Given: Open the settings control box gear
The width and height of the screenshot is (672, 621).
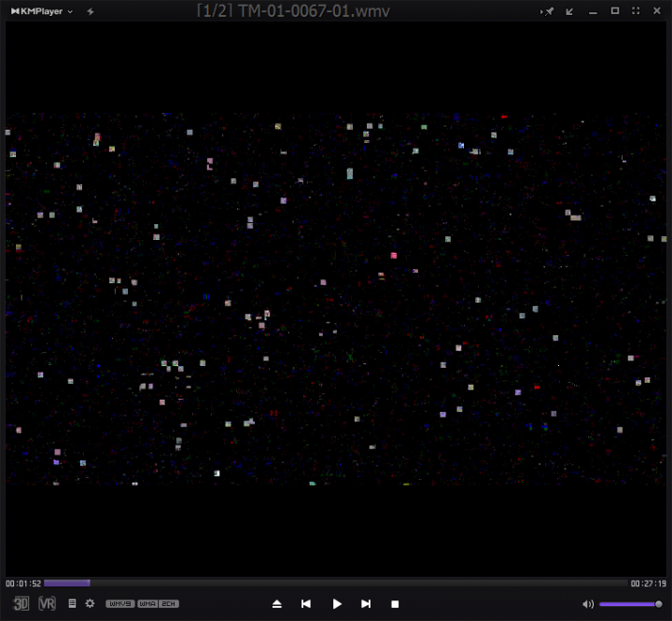Looking at the screenshot, I should [x=90, y=603].
